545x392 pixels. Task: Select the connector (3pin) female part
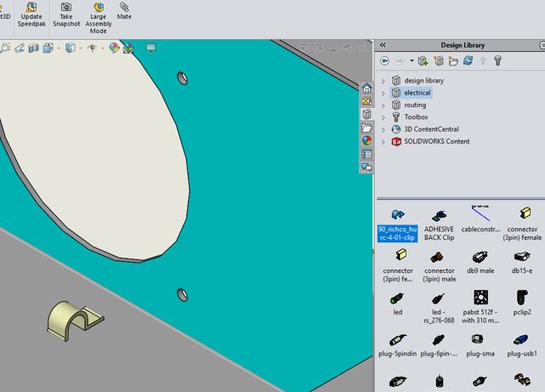pos(522,224)
